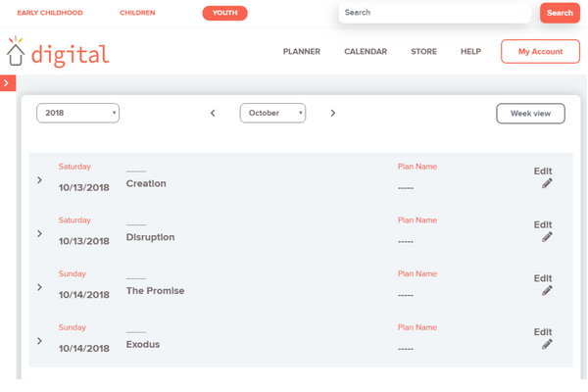
Task: Click pencil edit icon for Creation
Action: tap(547, 183)
